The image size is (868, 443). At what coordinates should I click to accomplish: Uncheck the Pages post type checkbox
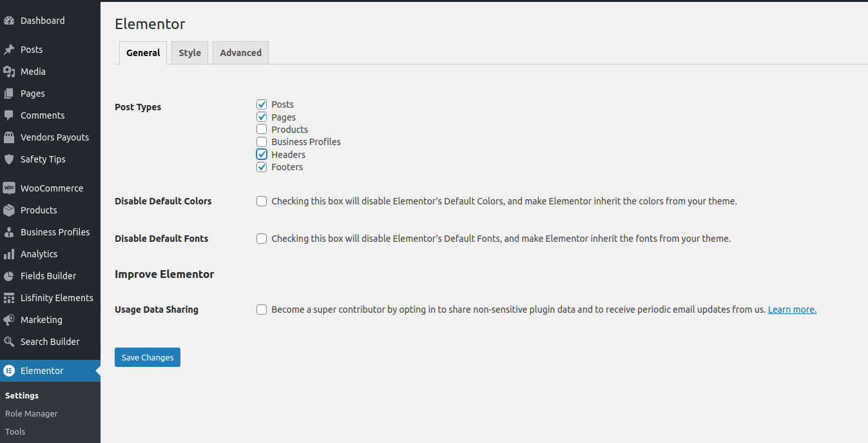(x=262, y=117)
